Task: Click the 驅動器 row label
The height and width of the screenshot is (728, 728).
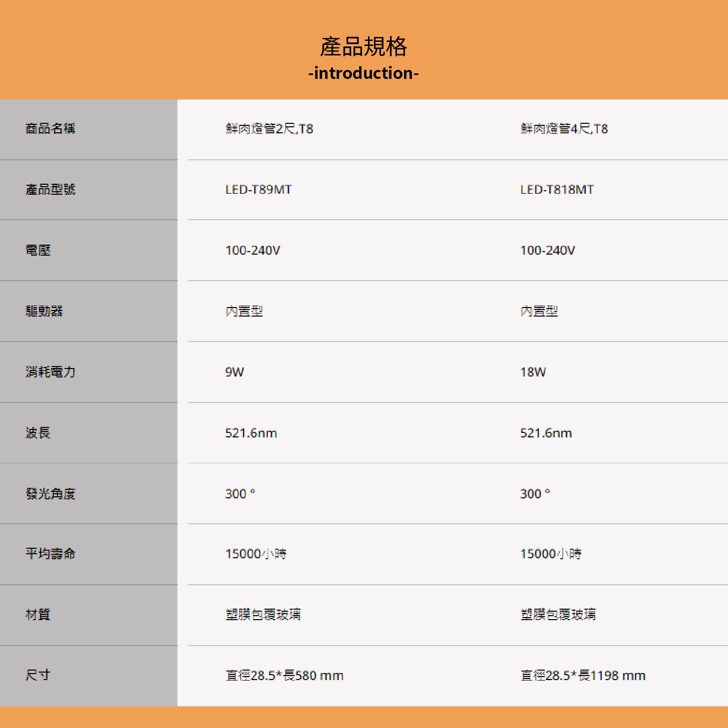Action: click(x=44, y=311)
